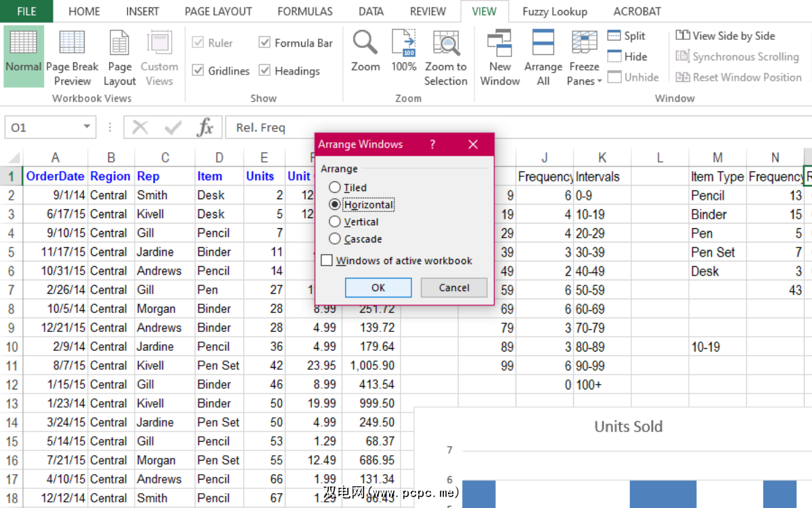This screenshot has height=508, width=812.
Task: Open the FILE tab
Action: (x=26, y=12)
